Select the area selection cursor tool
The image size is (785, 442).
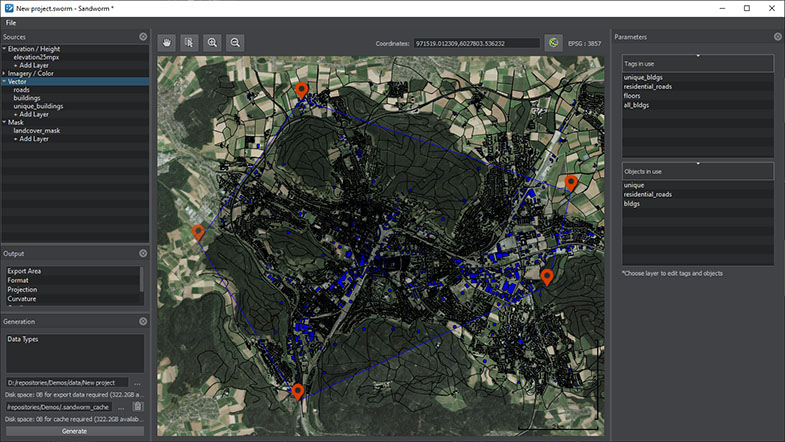coord(189,43)
